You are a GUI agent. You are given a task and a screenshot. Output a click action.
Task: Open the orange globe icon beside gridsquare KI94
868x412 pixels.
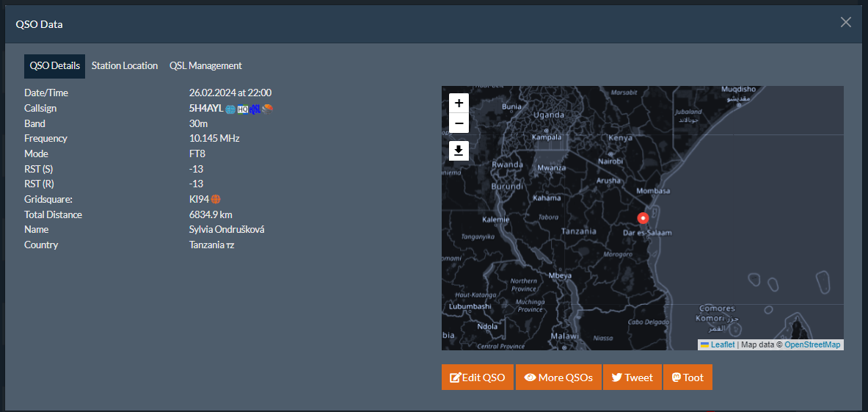tap(216, 199)
